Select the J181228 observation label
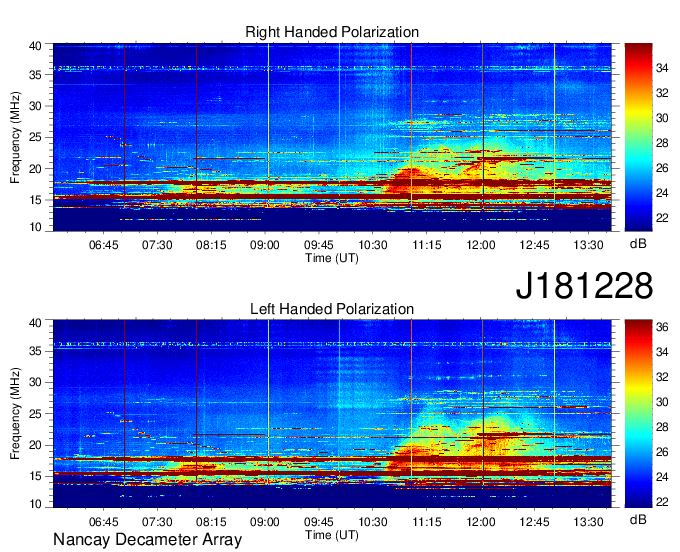Screen dimensions: 680x552 584,286
